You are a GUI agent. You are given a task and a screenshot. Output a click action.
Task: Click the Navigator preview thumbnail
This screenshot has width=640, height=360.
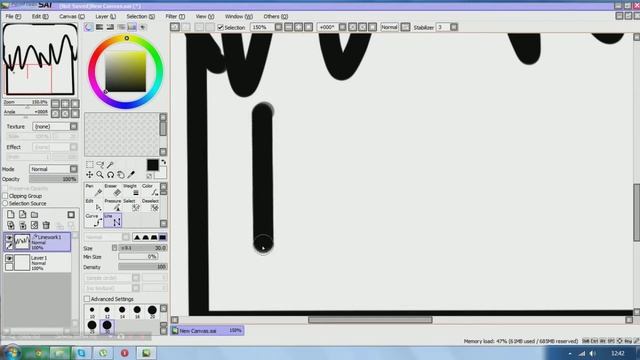coord(40,60)
